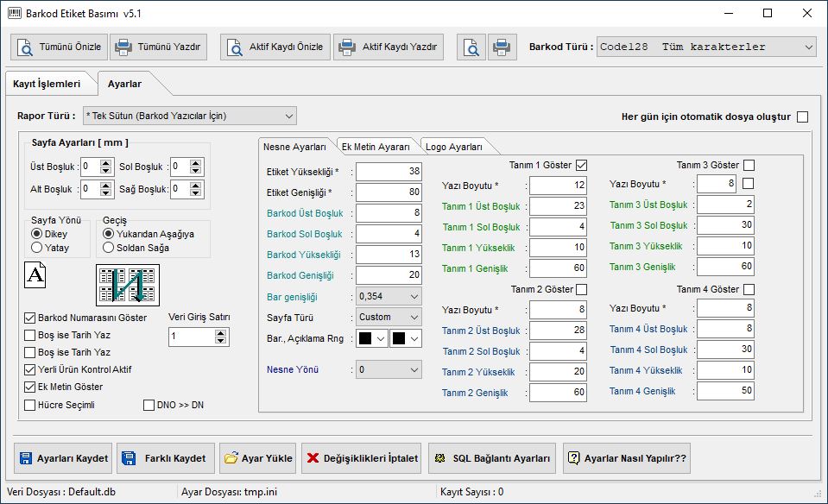Cancel changes with Değişiklikleri İptalet
828x504 pixels.
click(362, 458)
